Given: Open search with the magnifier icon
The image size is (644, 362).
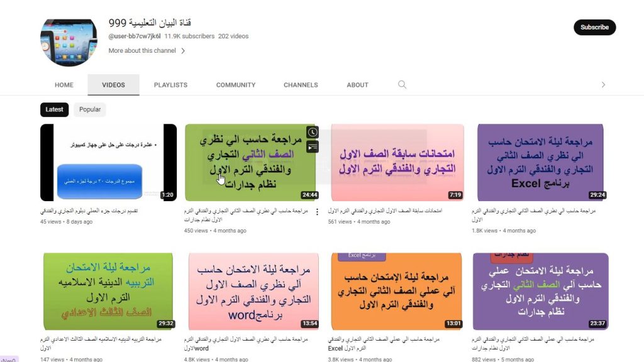Looking at the screenshot, I should pyautogui.click(x=402, y=84).
